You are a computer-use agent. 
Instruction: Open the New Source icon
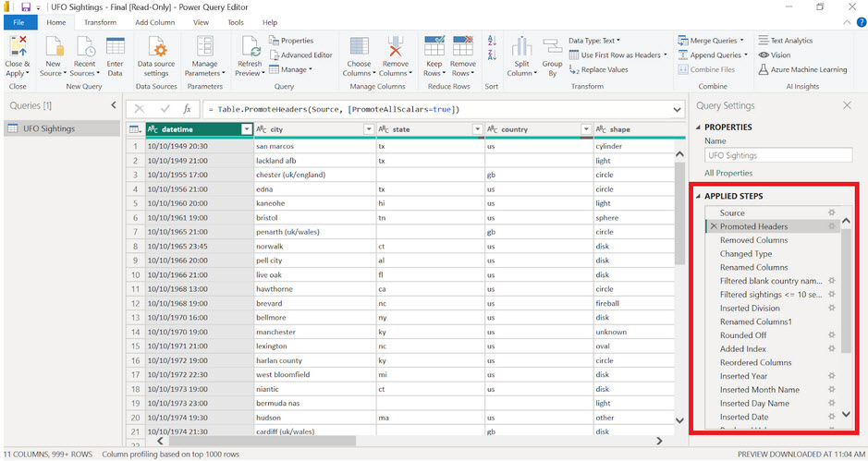click(x=54, y=46)
